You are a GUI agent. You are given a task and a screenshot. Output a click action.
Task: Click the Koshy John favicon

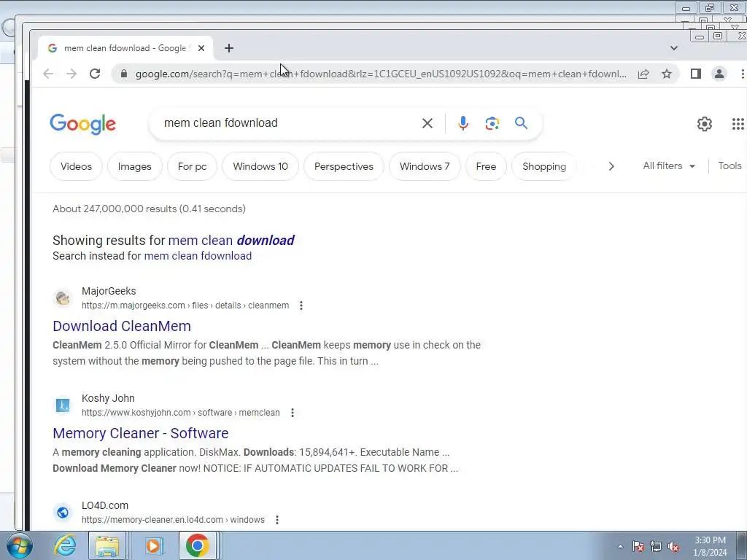[x=63, y=405]
